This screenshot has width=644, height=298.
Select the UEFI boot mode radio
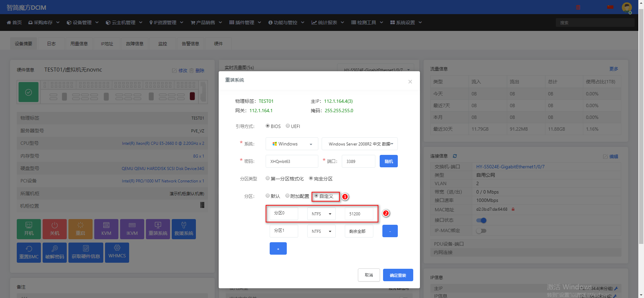pos(288,126)
